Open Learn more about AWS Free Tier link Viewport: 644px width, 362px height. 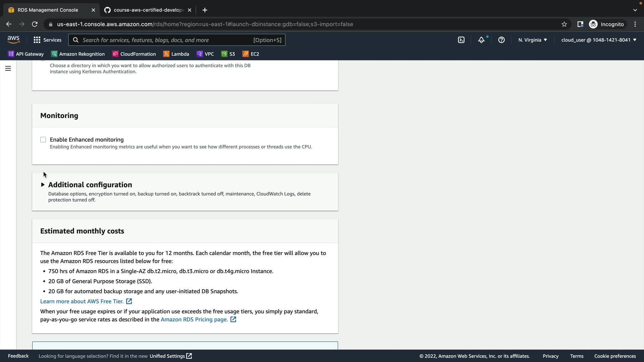click(82, 301)
